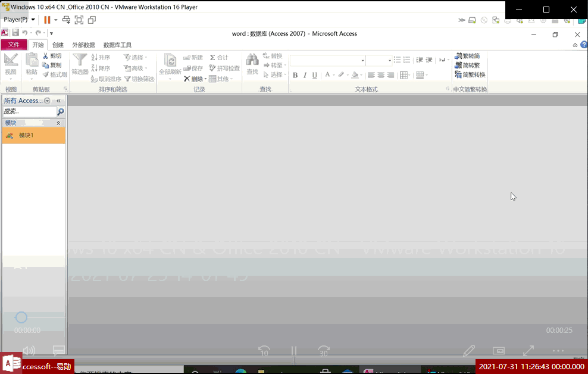Click 剪切 (Cut) scissors
The height and width of the screenshot is (374, 588).
(52, 56)
